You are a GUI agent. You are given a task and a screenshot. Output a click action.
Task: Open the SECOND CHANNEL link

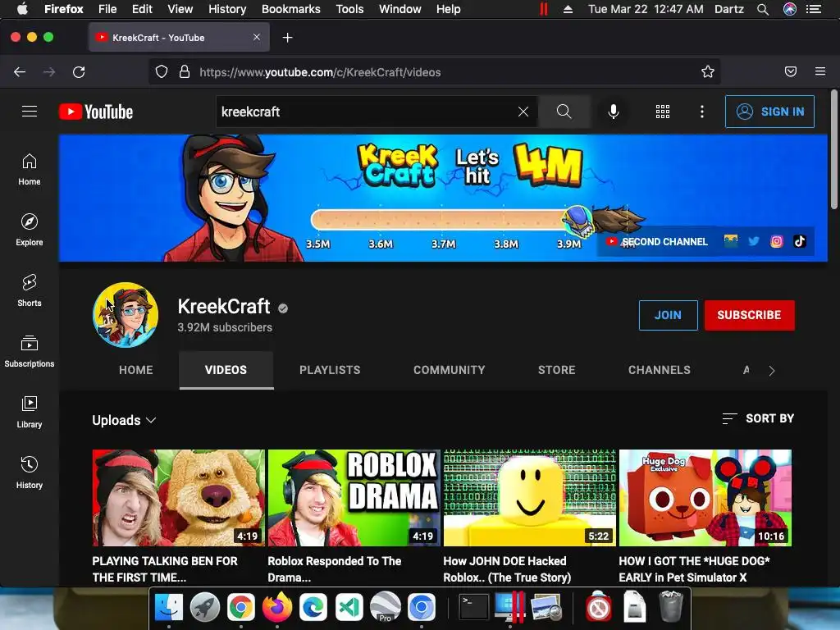[x=657, y=242]
